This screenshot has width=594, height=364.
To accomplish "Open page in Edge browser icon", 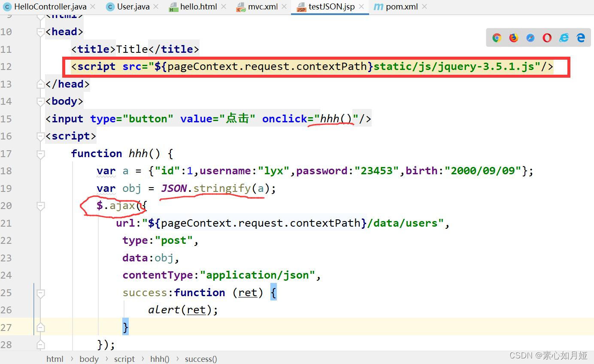I will point(581,38).
